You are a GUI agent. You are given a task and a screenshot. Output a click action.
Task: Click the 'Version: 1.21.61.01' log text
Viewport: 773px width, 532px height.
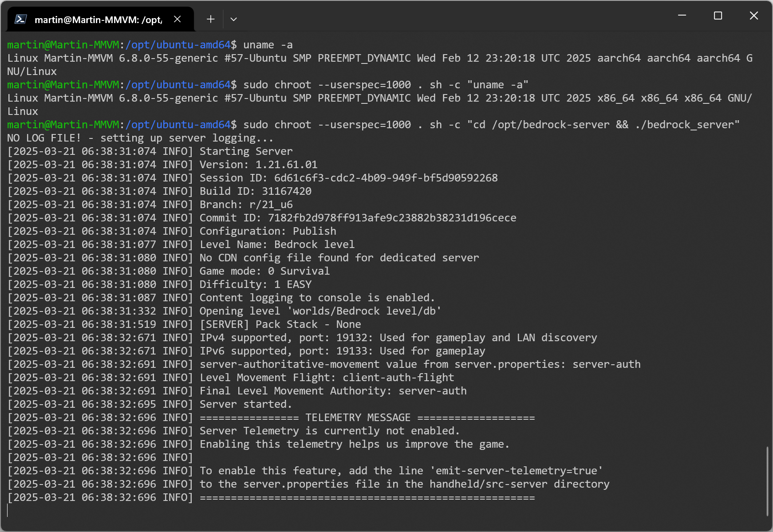259,165
